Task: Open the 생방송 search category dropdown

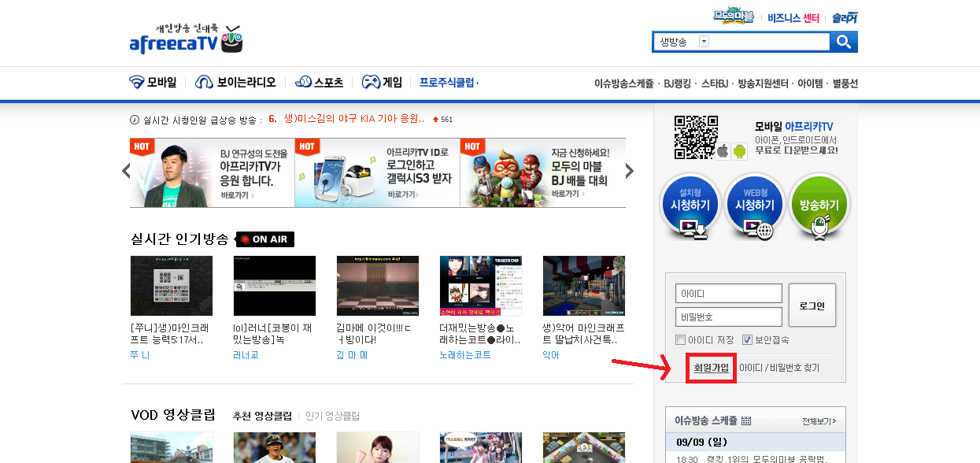Action: (704, 42)
